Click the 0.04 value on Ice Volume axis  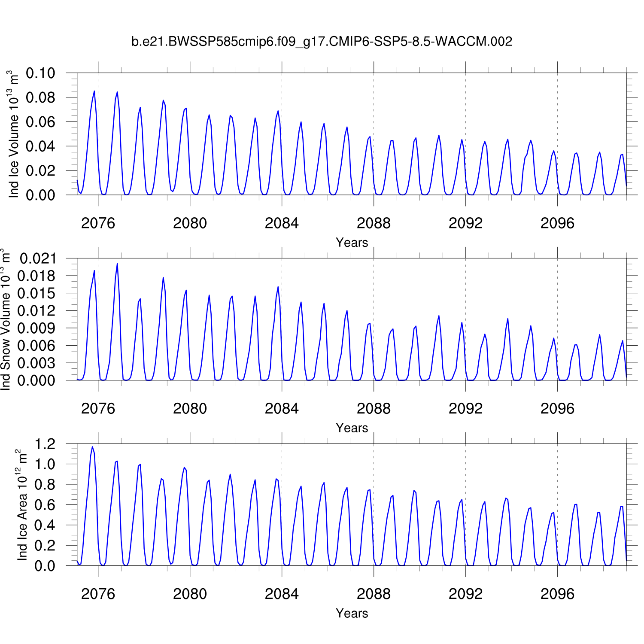click(x=41, y=146)
